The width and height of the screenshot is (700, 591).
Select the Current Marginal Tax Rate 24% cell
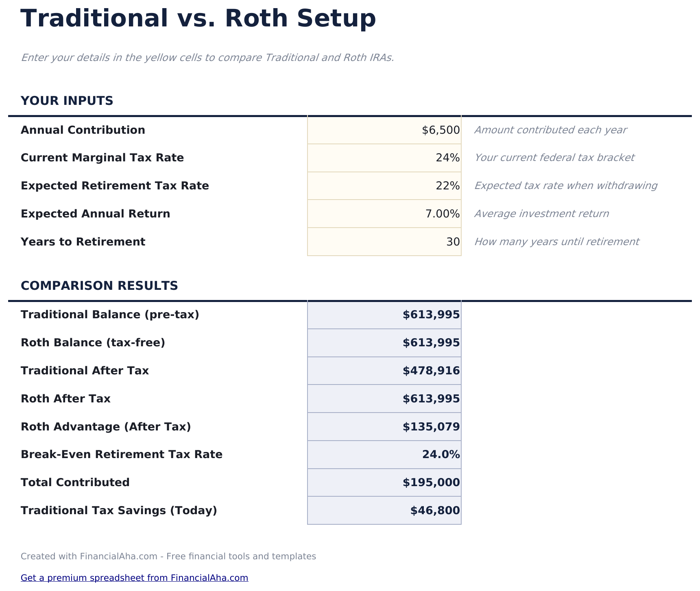click(384, 158)
